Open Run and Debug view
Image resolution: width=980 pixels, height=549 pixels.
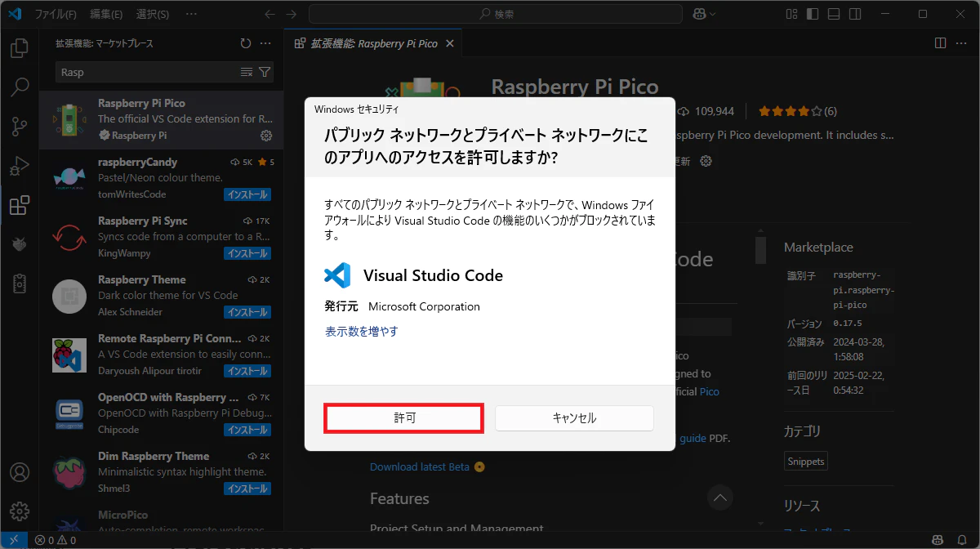tap(20, 165)
